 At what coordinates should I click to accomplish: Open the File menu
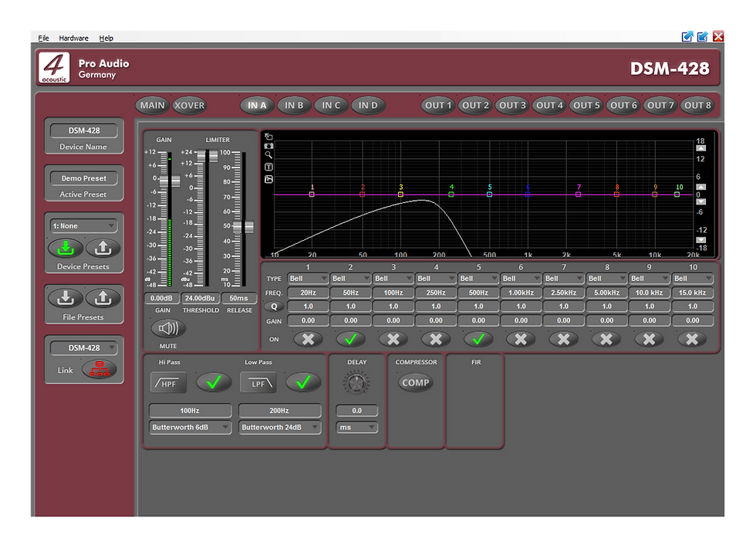coord(43,38)
